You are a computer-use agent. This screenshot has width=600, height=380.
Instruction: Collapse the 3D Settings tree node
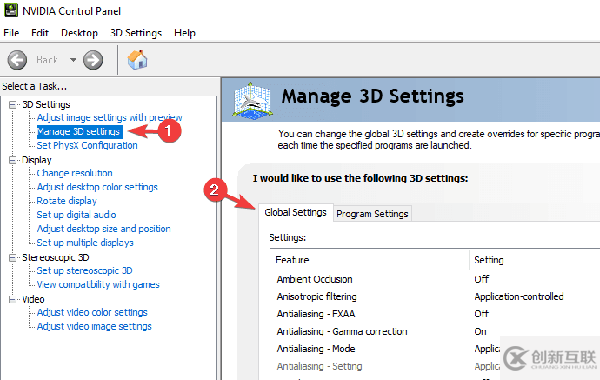(x=13, y=104)
